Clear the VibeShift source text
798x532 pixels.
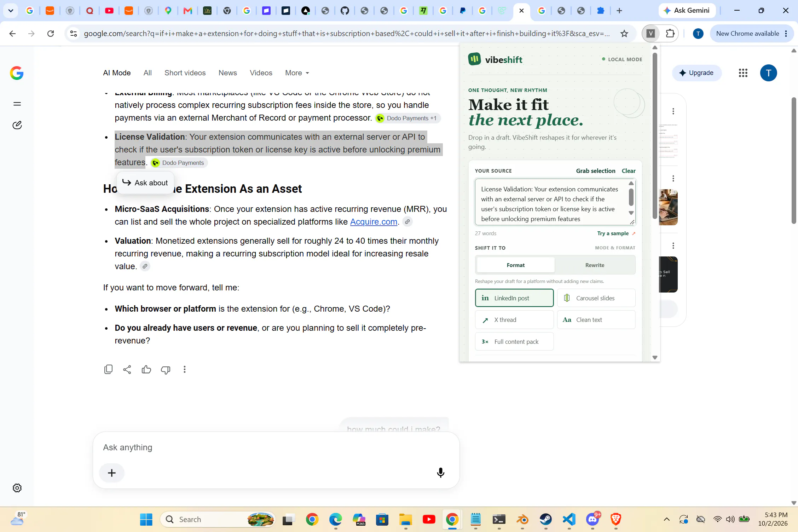coord(629,171)
